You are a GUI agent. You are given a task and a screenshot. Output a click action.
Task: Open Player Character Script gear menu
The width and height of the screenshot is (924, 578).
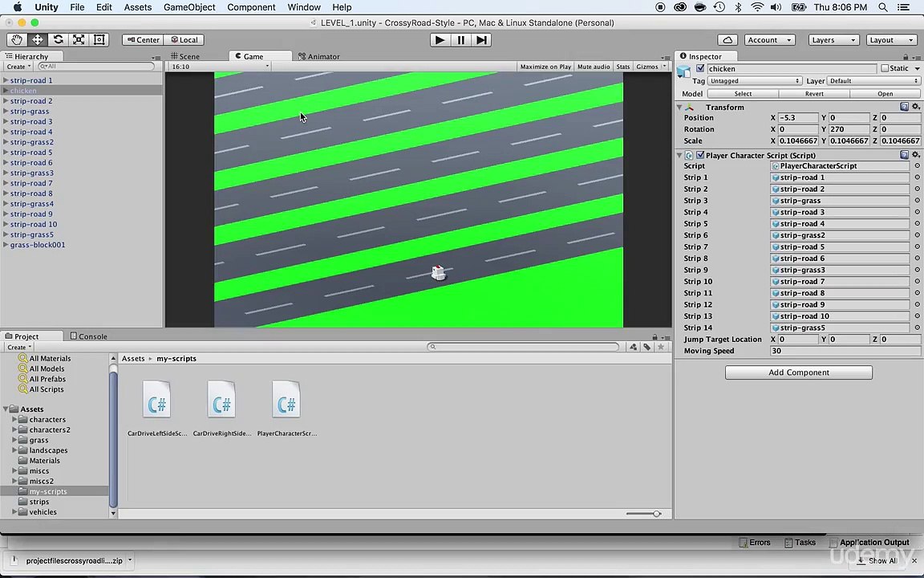(916, 155)
